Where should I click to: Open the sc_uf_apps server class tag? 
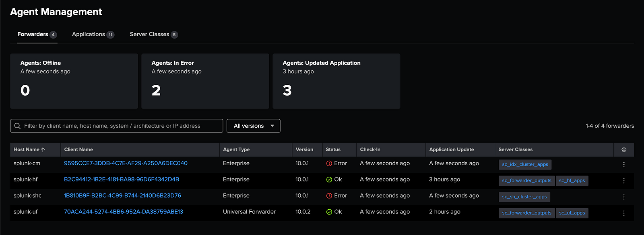click(x=572, y=213)
